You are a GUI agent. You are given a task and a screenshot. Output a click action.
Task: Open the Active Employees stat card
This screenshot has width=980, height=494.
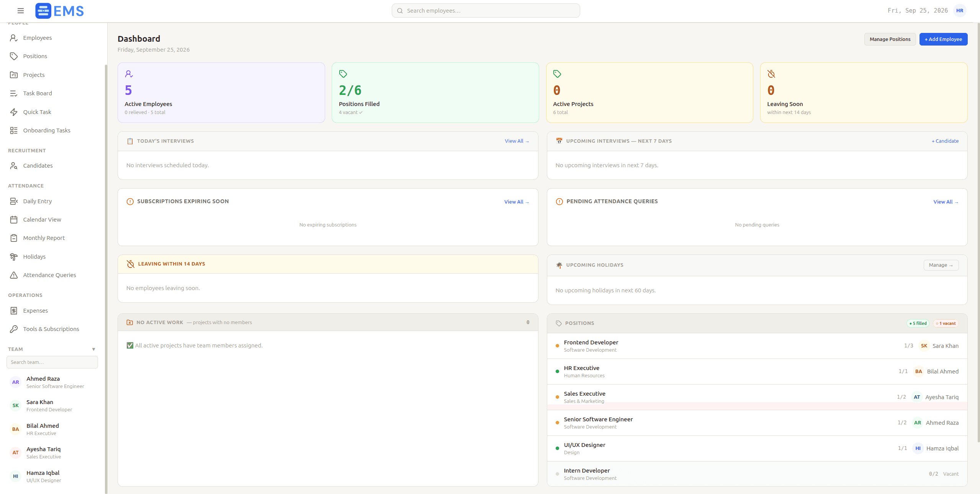tap(221, 93)
